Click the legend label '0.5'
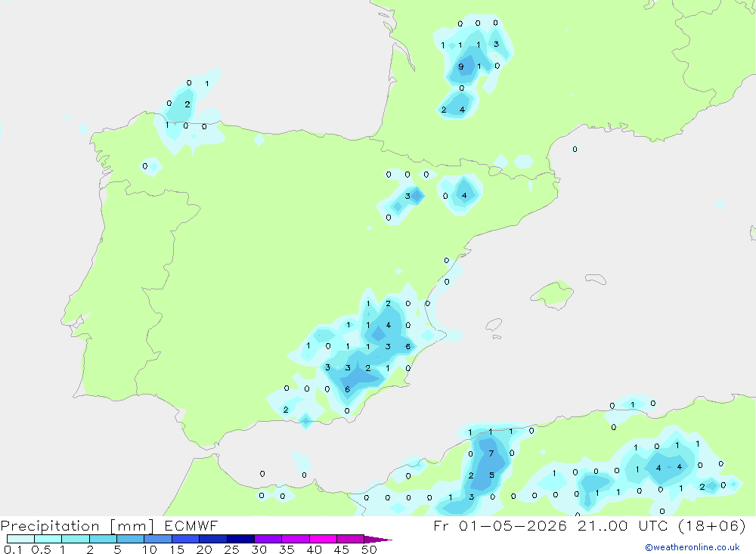This screenshot has height=554, width=756. [41, 549]
